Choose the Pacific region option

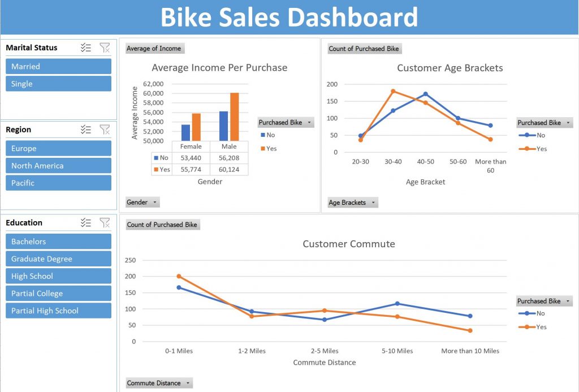58,183
